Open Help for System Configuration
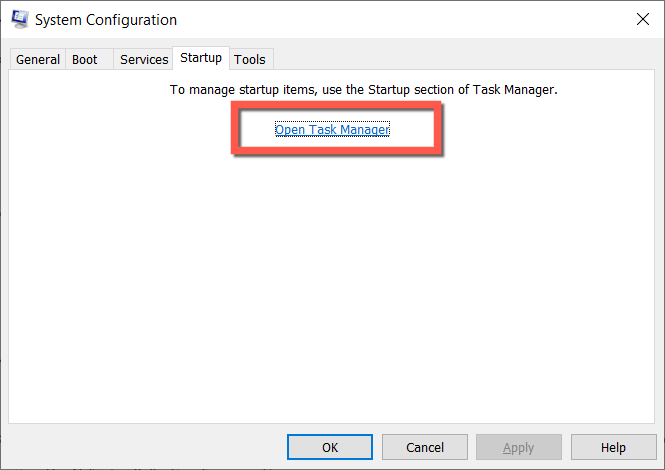The width and height of the screenshot is (665, 470). pyautogui.click(x=614, y=447)
